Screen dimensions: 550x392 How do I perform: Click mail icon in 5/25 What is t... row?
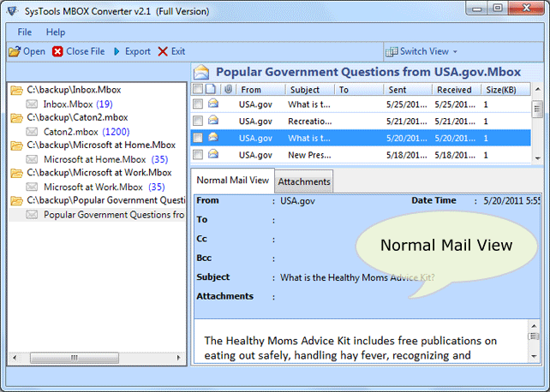[213, 103]
